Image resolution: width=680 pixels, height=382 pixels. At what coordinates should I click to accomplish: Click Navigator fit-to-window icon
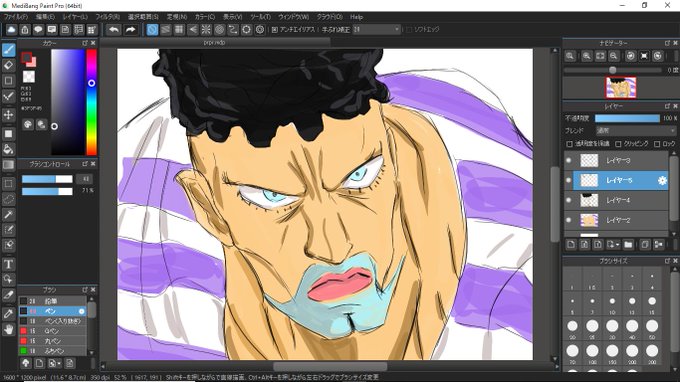tap(600, 56)
